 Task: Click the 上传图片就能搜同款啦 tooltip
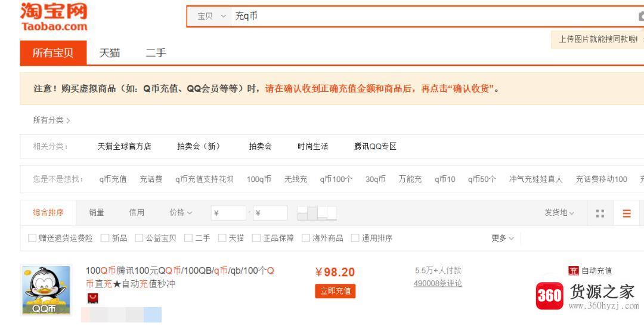click(597, 39)
